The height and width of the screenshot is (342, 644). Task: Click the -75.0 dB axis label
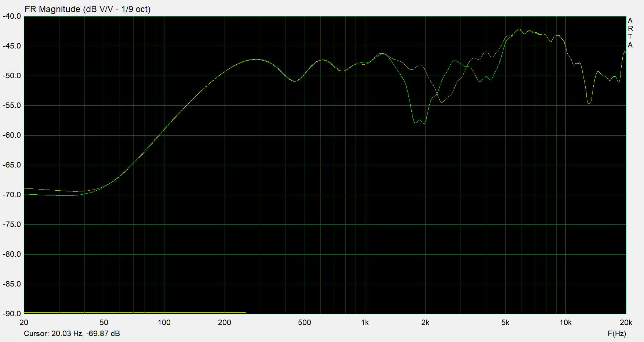coord(12,224)
